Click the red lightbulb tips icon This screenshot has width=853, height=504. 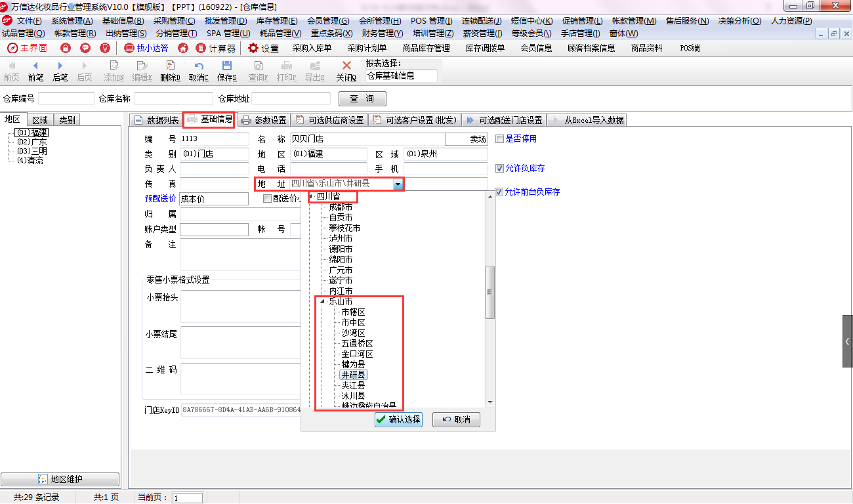pos(104,48)
